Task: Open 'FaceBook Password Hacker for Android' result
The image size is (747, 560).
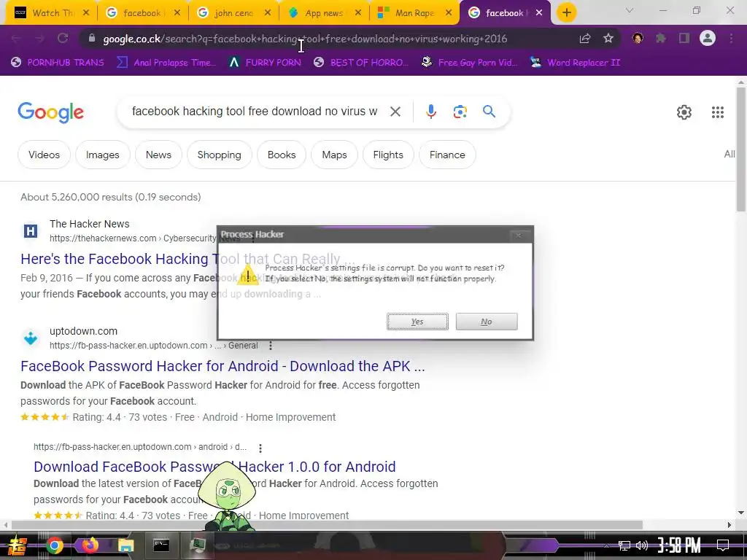Action: click(x=222, y=366)
